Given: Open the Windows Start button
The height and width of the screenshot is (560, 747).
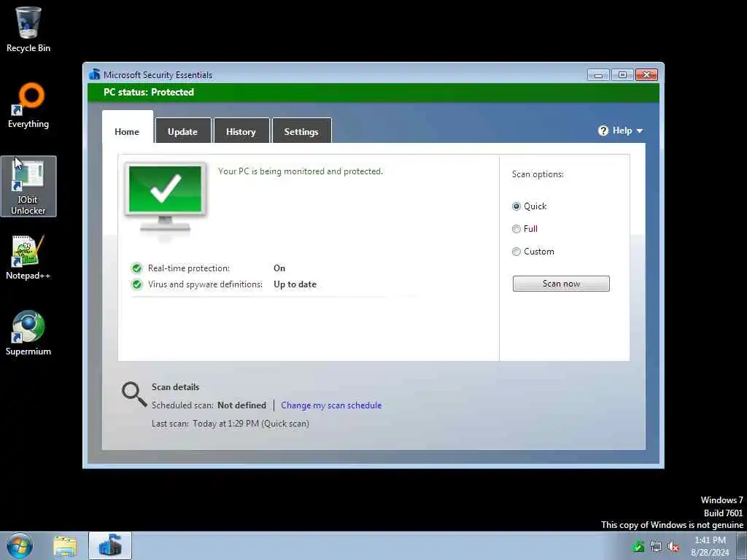Looking at the screenshot, I should coord(20,545).
